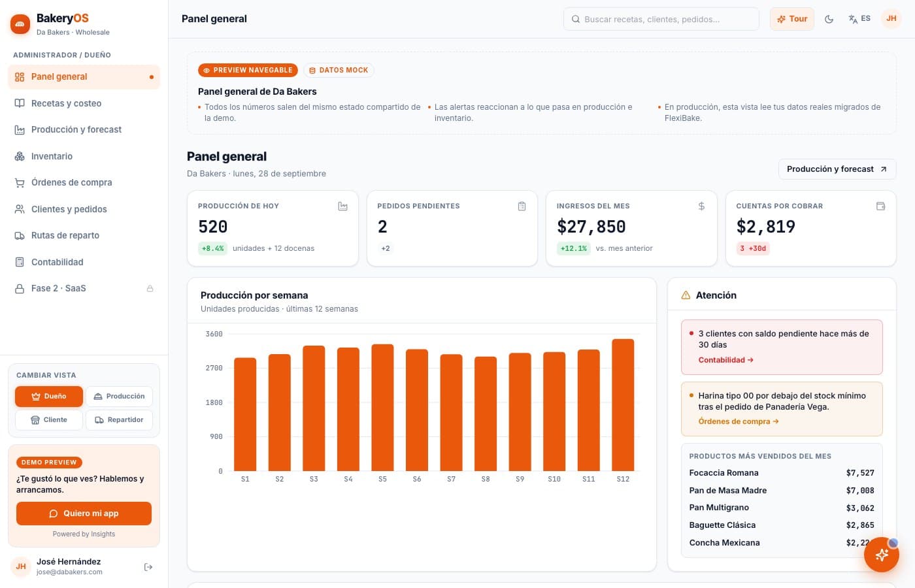Click the lock icon next to Fase 2
Viewport: 915px width, 588px height.
(x=150, y=288)
